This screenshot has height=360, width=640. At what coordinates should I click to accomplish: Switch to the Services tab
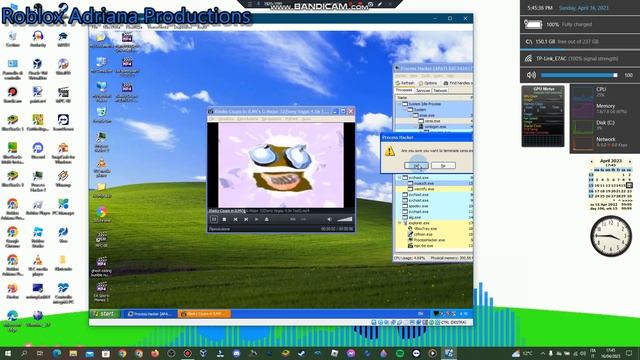423,90
